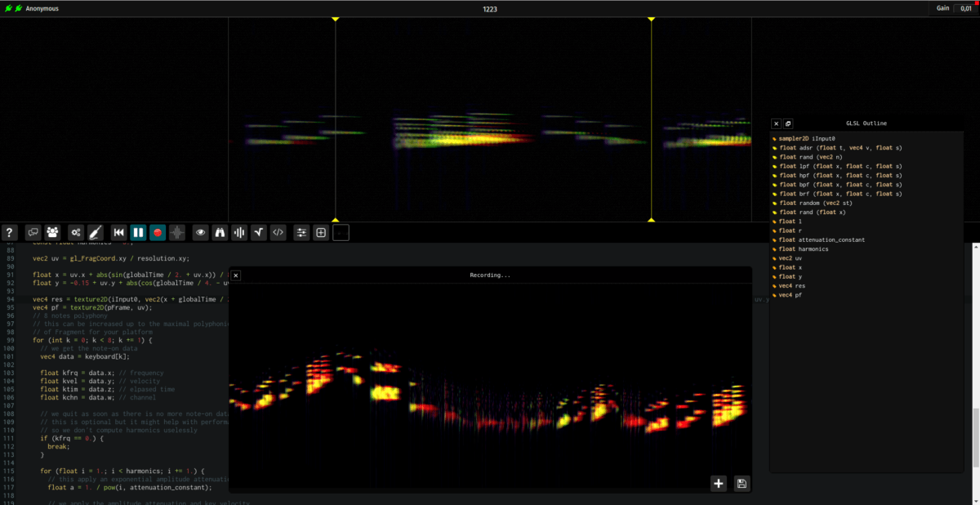Close the Recording dialog

point(236,275)
